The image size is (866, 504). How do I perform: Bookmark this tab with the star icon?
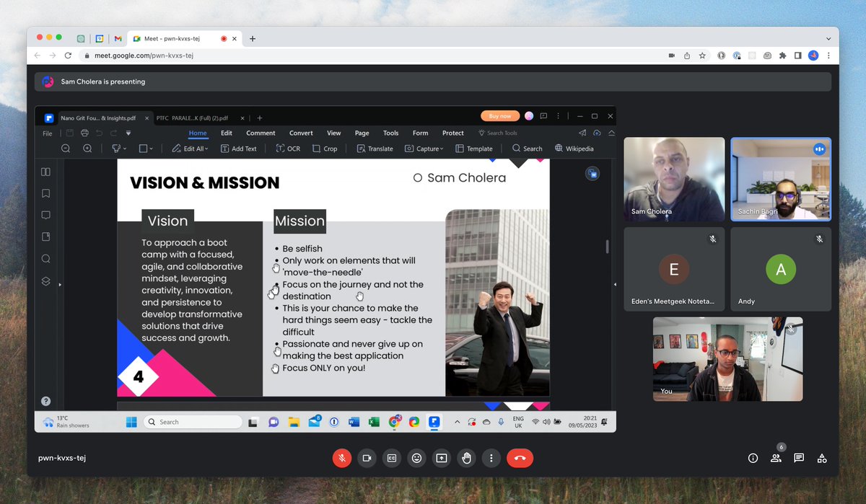[x=702, y=56]
